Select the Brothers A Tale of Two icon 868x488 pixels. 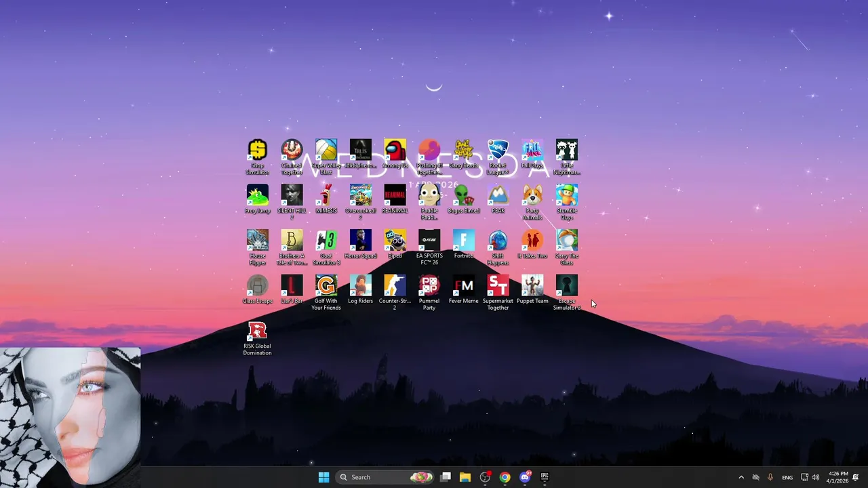[x=292, y=241]
